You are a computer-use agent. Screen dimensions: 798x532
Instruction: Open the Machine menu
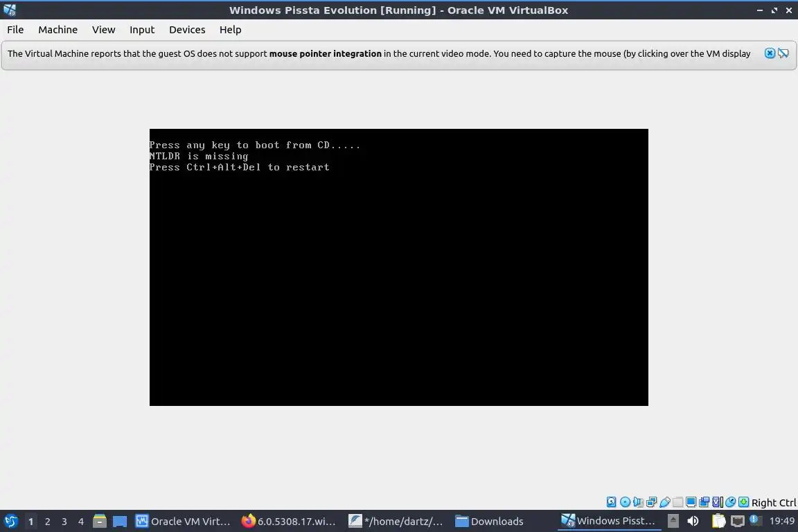pos(57,30)
